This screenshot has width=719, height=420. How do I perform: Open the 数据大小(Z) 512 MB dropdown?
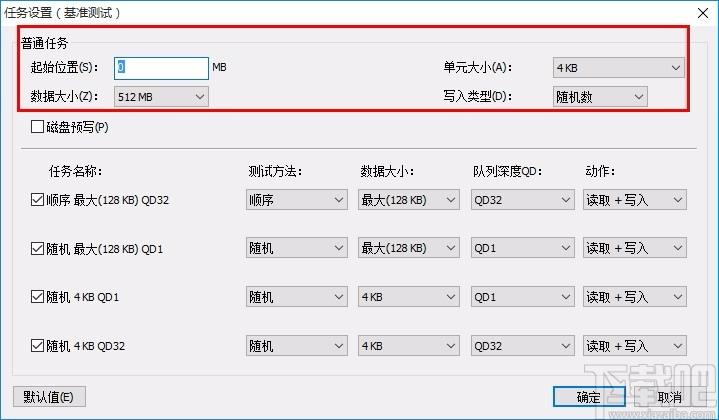(x=161, y=97)
